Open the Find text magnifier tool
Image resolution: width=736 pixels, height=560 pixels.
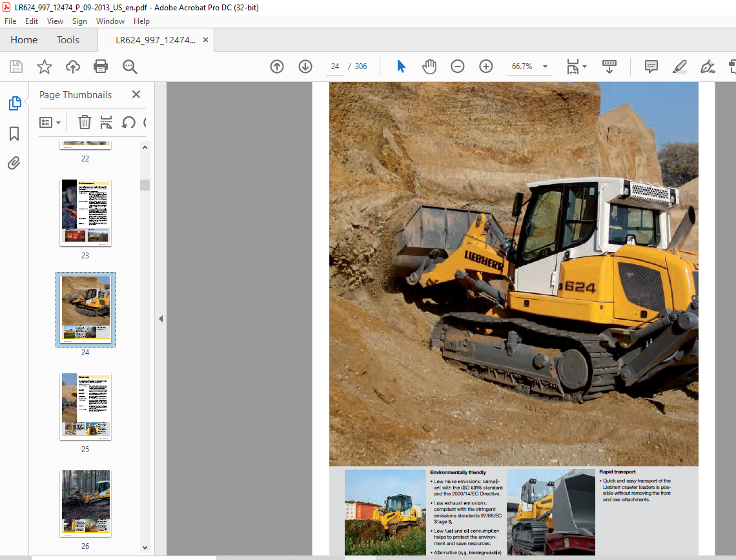pyautogui.click(x=130, y=67)
